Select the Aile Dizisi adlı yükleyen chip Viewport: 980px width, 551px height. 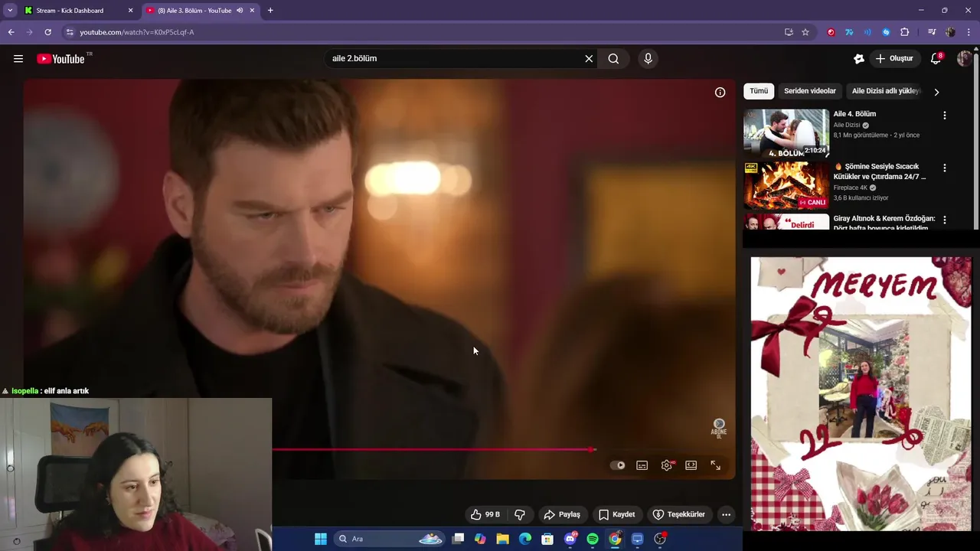(x=885, y=91)
